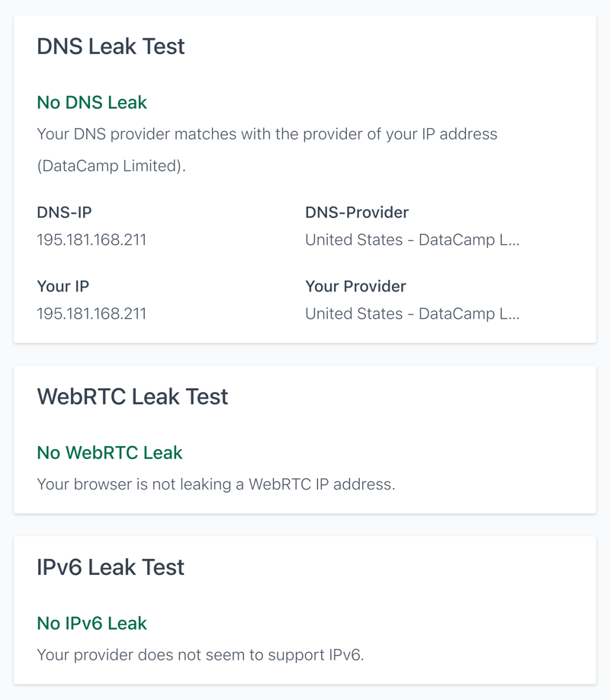Click the No WebRTC Leak status
Image resolution: width=610 pixels, height=700 pixels.
pyautogui.click(x=110, y=453)
